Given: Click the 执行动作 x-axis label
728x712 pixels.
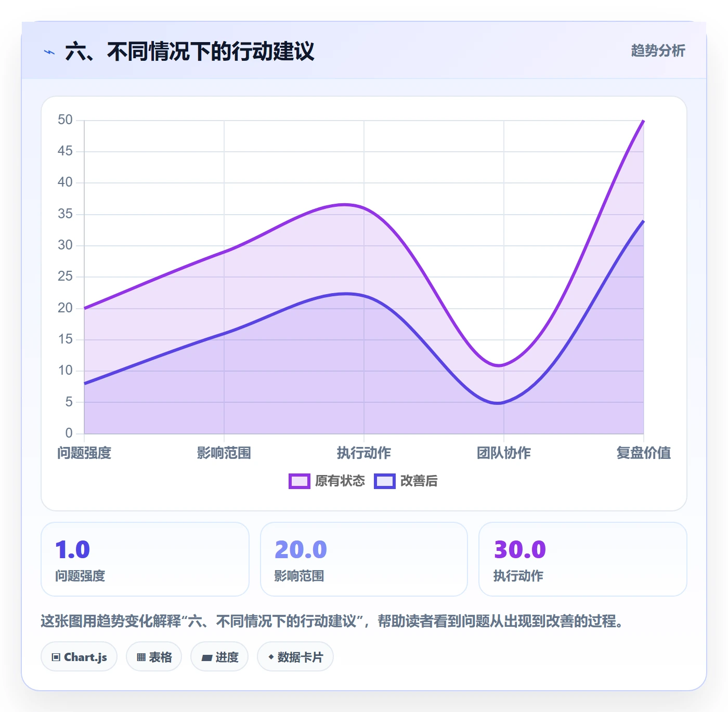Looking at the screenshot, I should coord(364,453).
